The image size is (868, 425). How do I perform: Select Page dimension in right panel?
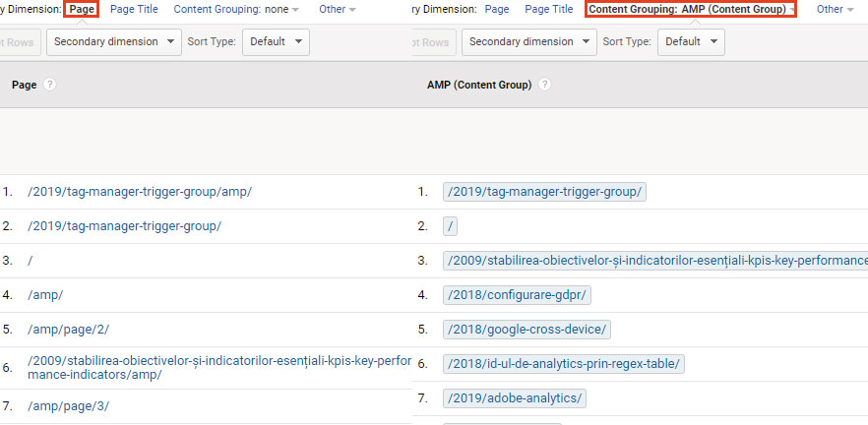coord(497,10)
